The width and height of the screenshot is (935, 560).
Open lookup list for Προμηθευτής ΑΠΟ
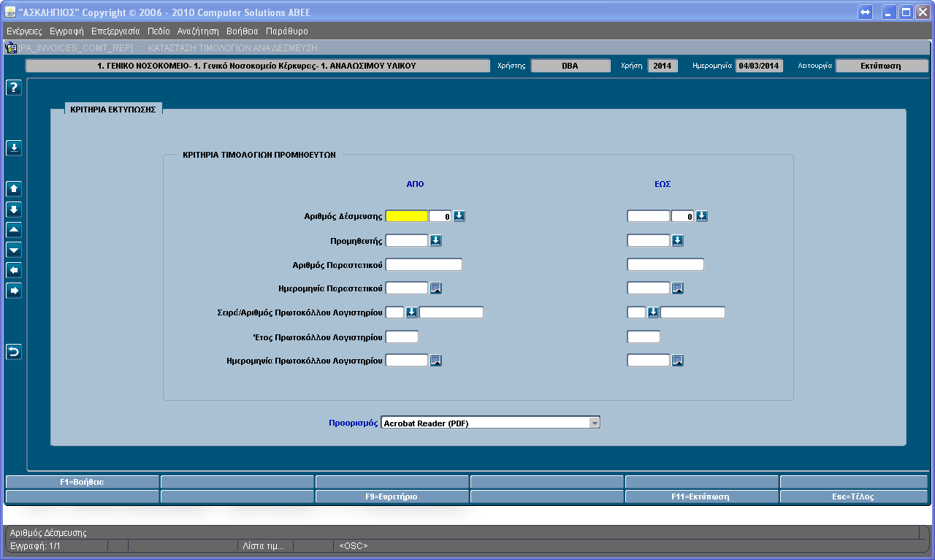coord(436,240)
